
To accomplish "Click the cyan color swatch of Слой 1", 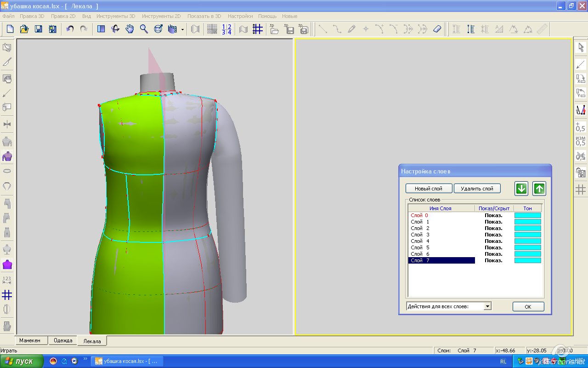I will point(527,222).
